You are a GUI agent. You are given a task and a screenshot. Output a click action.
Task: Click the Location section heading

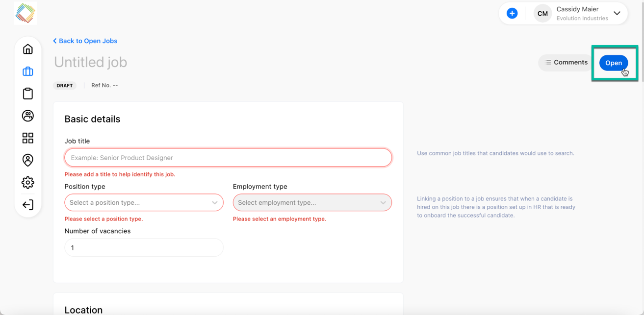coord(83,310)
